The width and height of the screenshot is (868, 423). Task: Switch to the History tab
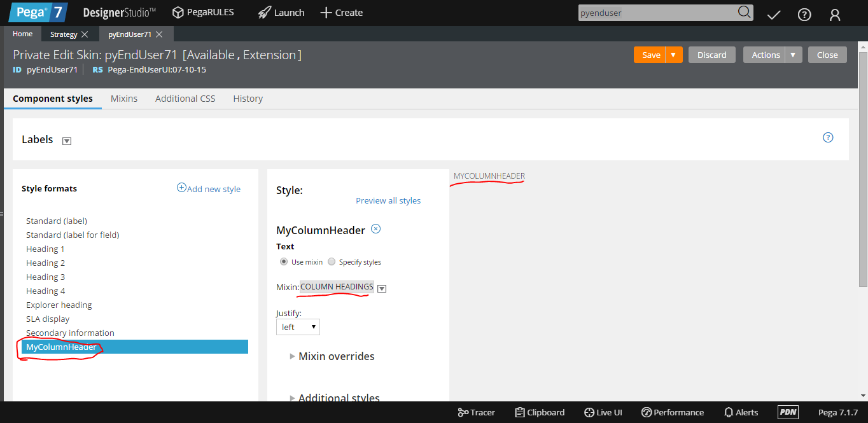pyautogui.click(x=248, y=99)
